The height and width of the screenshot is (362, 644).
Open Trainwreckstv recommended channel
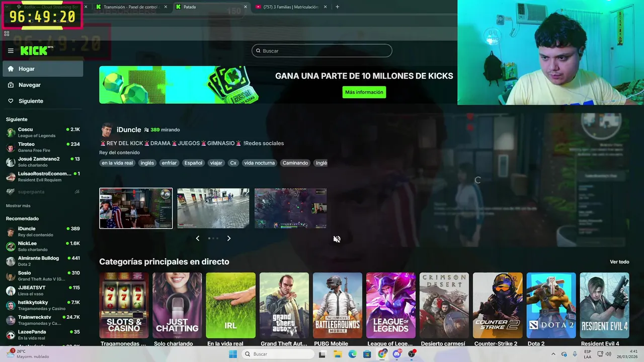43,320
